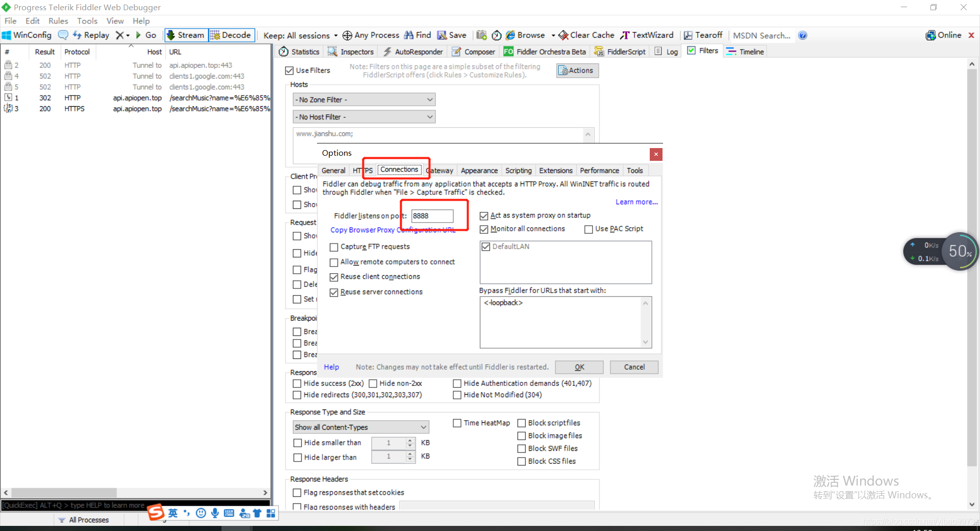The height and width of the screenshot is (531, 980).
Task: Toggle Monitor all connections
Action: click(x=484, y=229)
